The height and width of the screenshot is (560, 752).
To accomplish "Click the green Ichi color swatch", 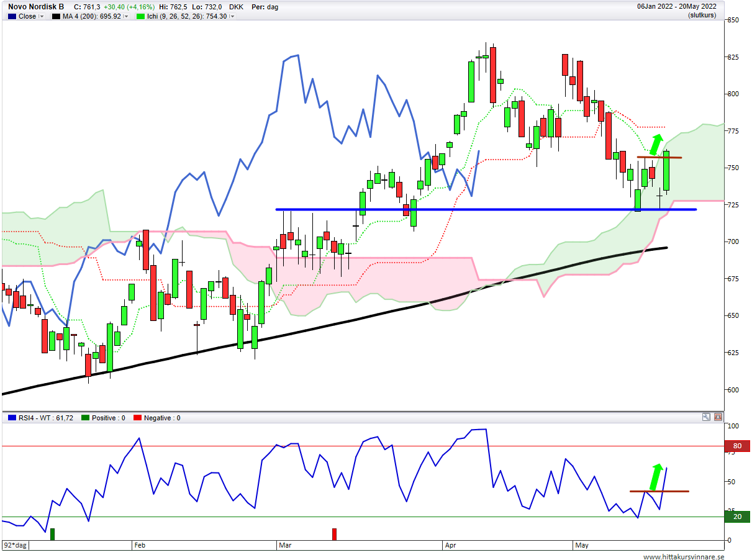I will 140,17.
